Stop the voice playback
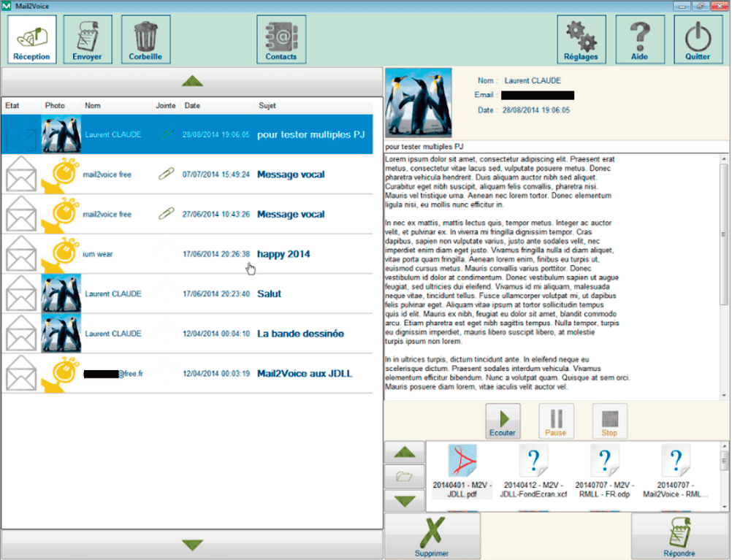This screenshot has width=732, height=560. tap(609, 421)
